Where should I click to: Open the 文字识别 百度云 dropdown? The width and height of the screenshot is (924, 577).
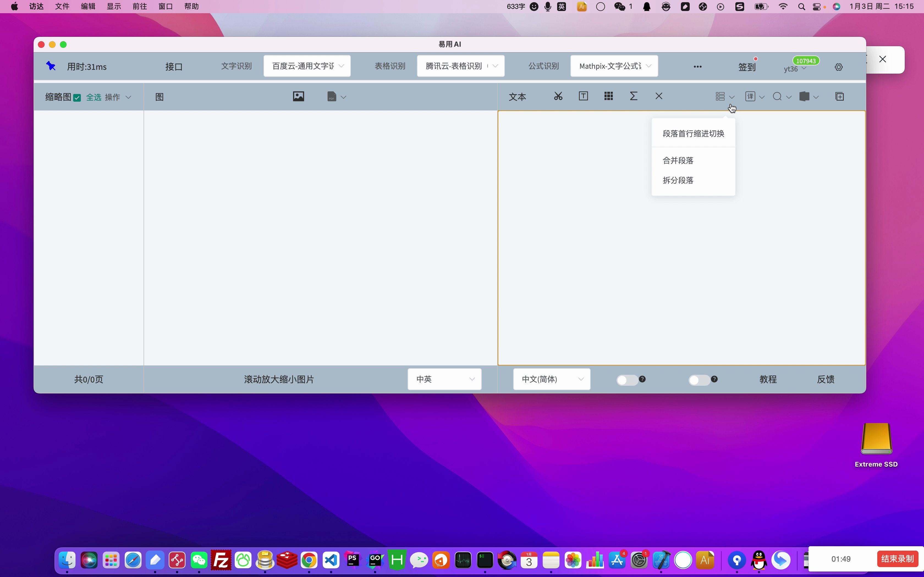click(307, 66)
